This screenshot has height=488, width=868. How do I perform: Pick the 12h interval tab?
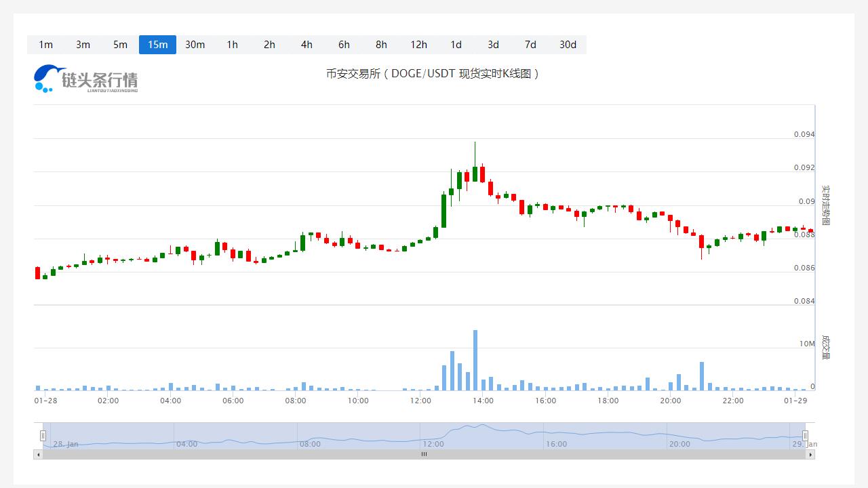[x=418, y=45]
